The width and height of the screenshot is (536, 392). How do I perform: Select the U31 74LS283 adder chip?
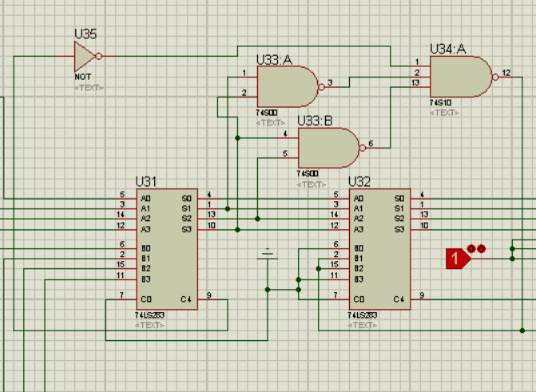tap(167, 249)
